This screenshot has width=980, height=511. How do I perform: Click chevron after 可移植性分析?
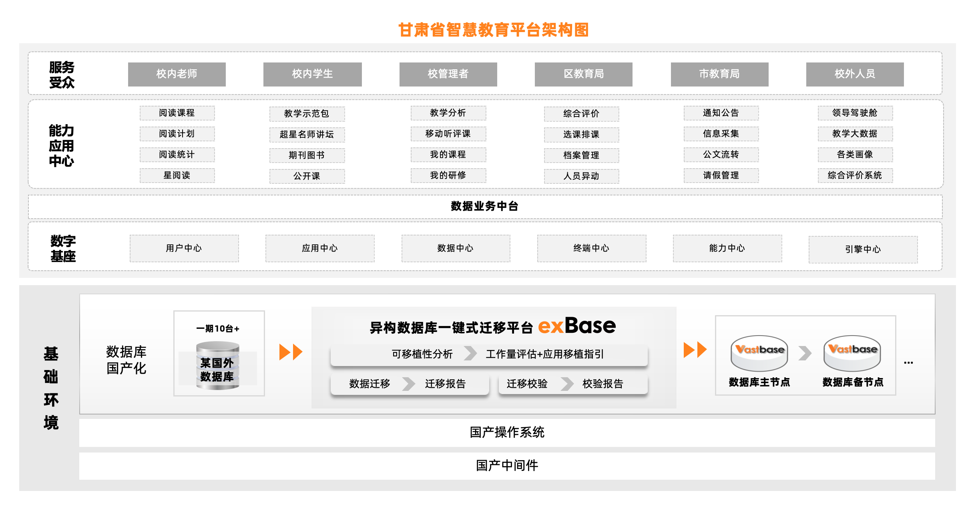470,353
